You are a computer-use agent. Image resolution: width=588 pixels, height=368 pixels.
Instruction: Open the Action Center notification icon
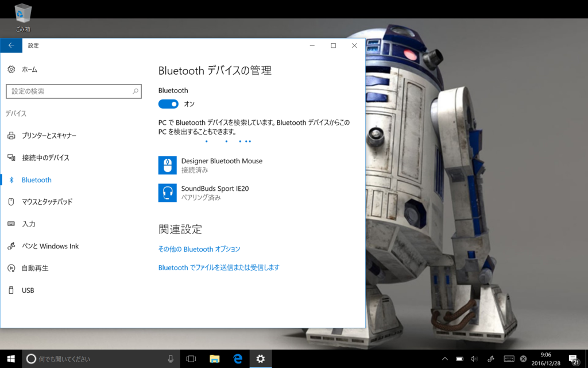[574, 360]
